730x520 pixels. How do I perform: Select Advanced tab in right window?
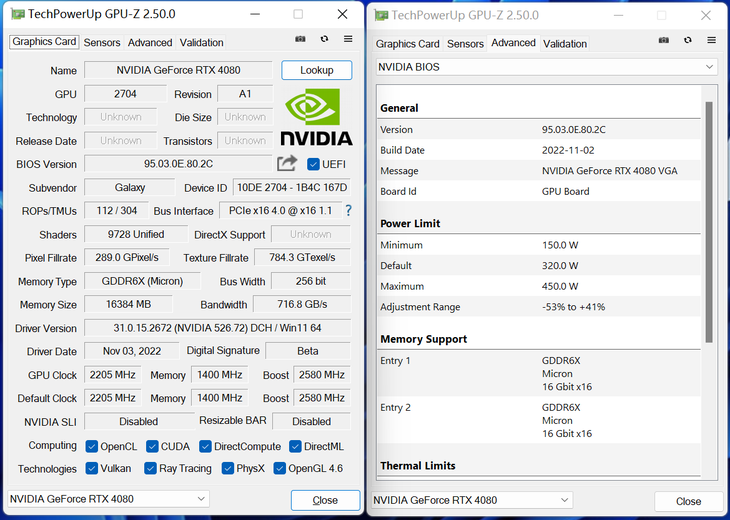514,43
